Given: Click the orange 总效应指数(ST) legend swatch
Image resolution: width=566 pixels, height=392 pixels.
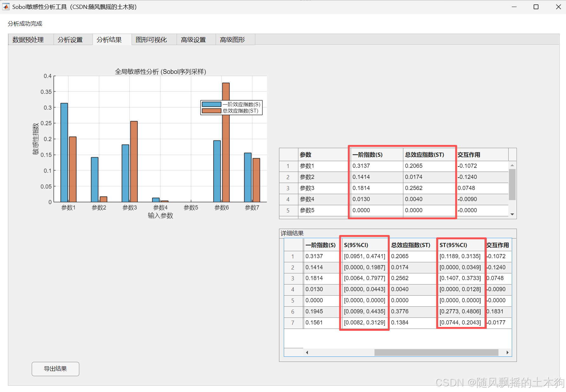Looking at the screenshot, I should (211, 111).
